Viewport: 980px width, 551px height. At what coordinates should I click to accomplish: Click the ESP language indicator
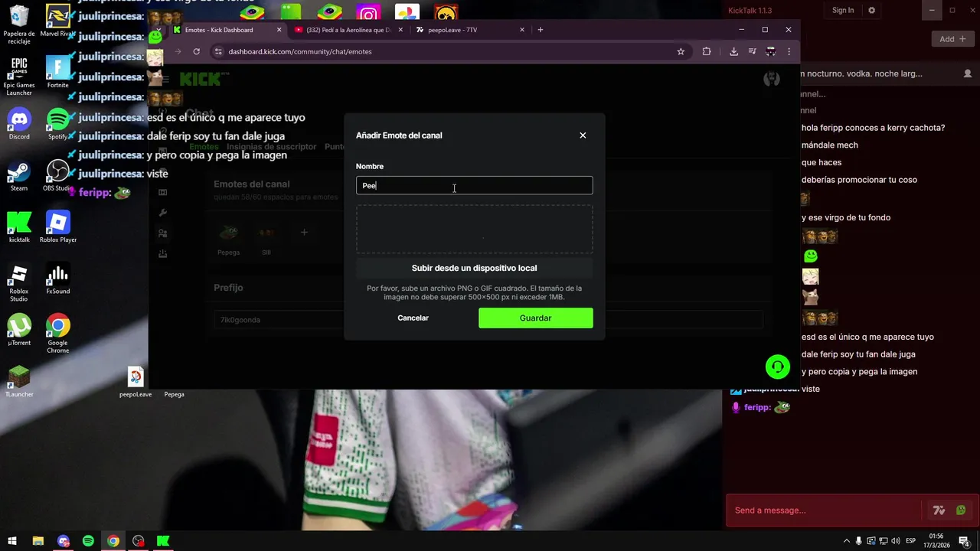point(912,541)
